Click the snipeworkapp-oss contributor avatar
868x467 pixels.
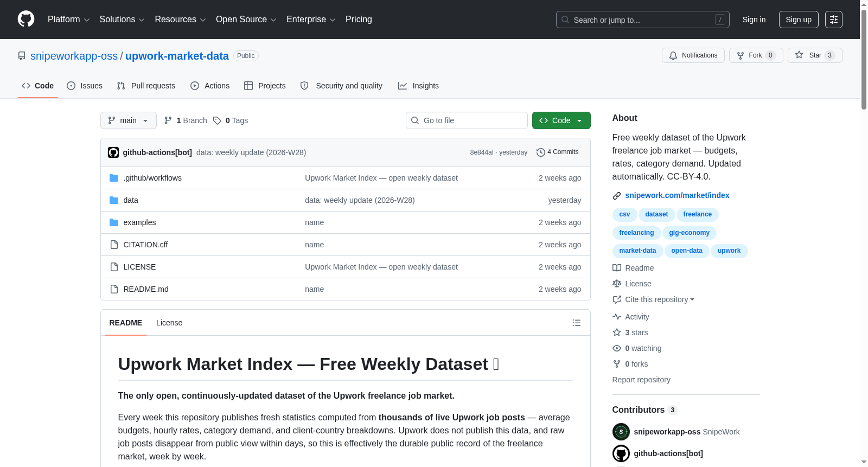621,432
